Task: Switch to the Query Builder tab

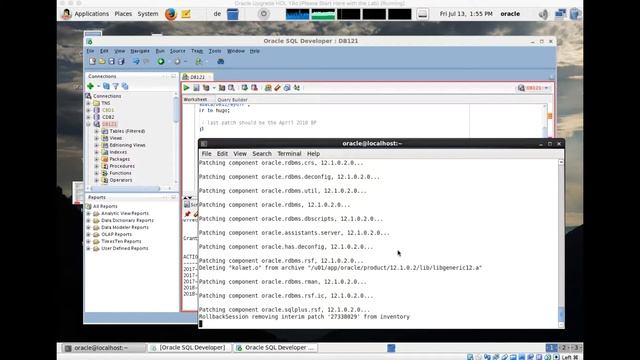Action: coord(232,100)
